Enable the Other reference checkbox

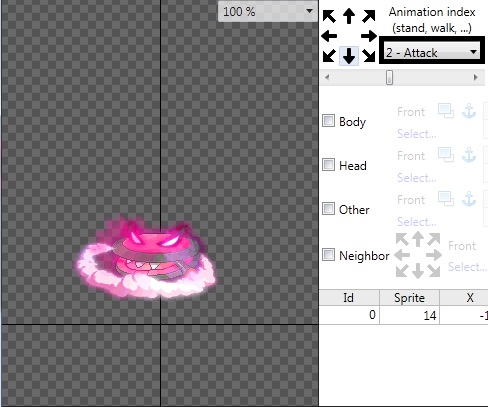[328, 209]
